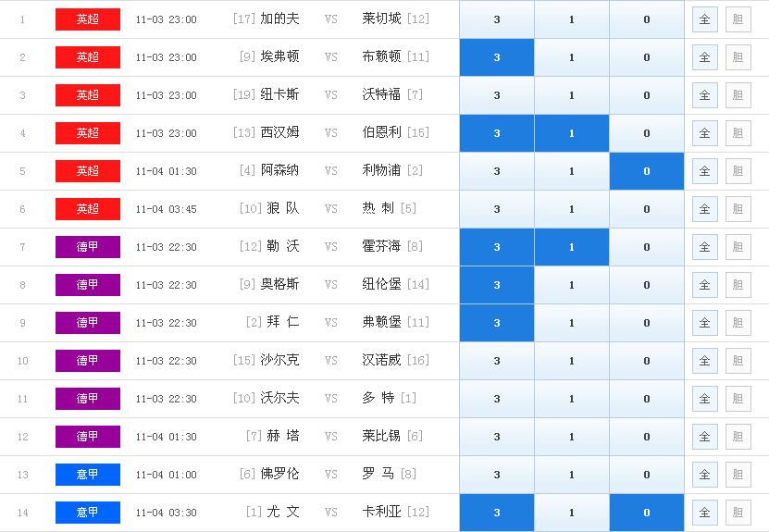This screenshot has height=532, width=769.
Task: Open team 莱切城
Action: pyautogui.click(x=381, y=19)
